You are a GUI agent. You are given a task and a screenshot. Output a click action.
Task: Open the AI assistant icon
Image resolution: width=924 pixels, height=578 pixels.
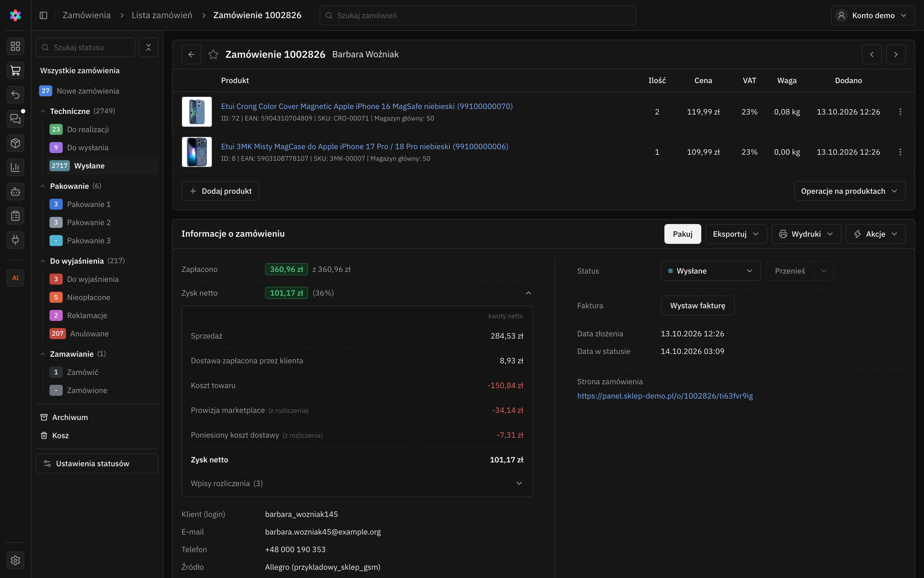[x=15, y=278]
